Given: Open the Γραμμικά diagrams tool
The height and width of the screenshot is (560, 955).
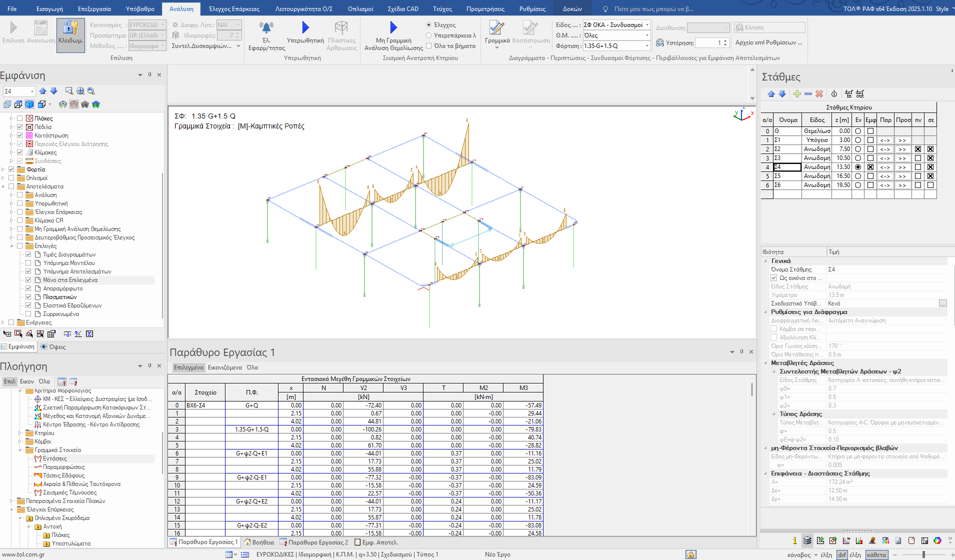Looking at the screenshot, I should (x=497, y=32).
